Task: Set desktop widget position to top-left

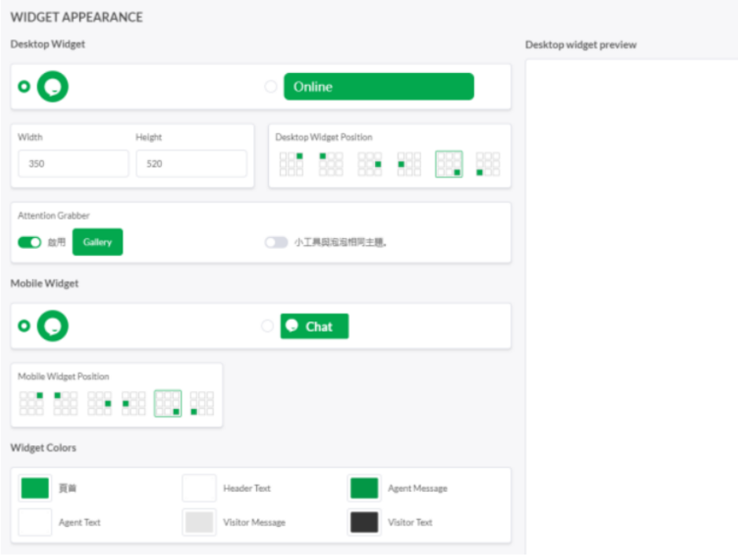Action: click(x=330, y=164)
